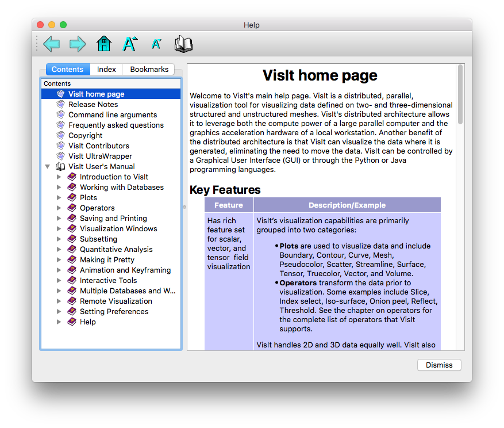Screen dimensions: 504x428
Task: Click the purple book icon beside Introduction to VisIt
Action: tap(72, 177)
